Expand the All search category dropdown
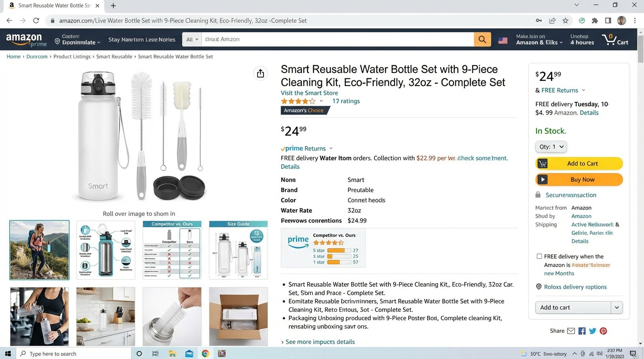 (x=191, y=39)
